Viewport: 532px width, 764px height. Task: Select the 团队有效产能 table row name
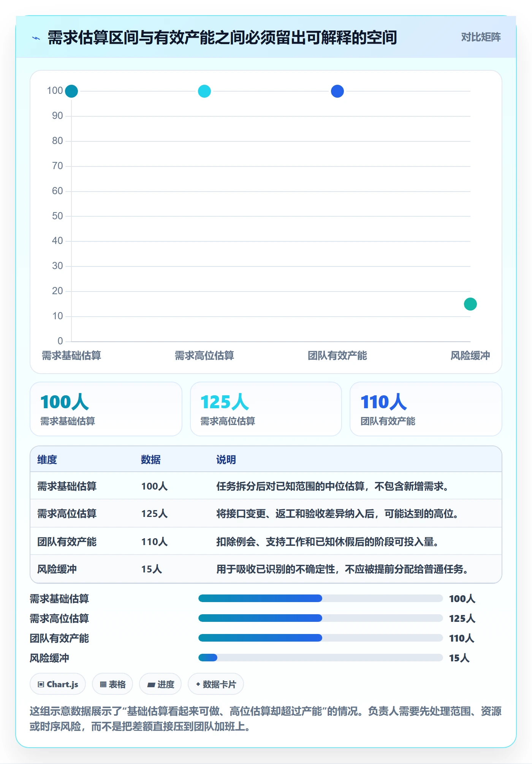(x=67, y=542)
